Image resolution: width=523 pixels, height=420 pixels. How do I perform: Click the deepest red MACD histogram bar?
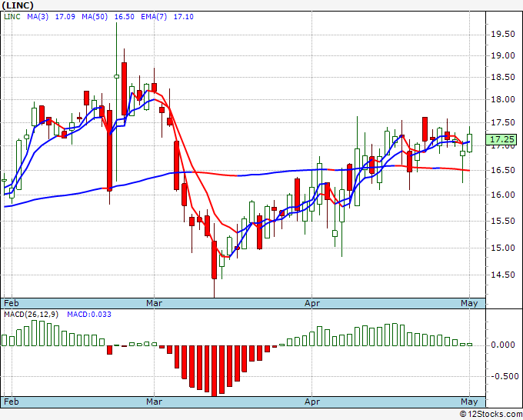click(214, 371)
